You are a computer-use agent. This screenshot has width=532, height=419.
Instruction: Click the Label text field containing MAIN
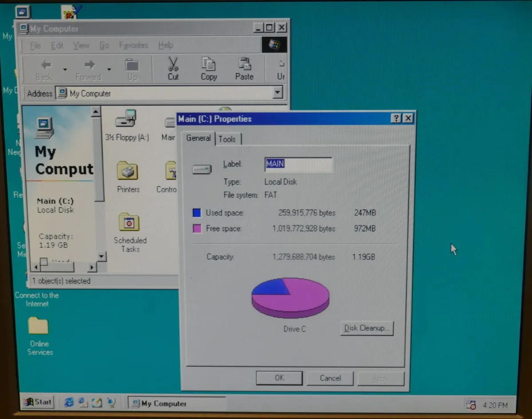(298, 164)
